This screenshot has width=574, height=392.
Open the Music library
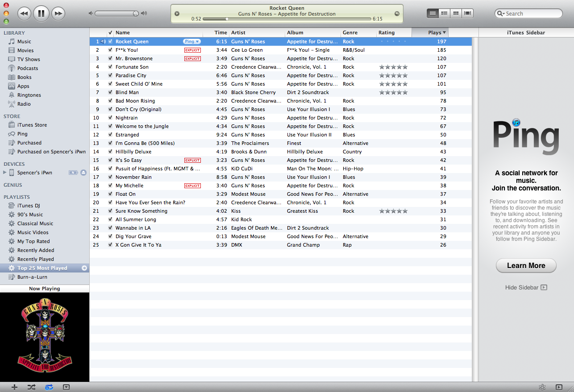coord(24,41)
